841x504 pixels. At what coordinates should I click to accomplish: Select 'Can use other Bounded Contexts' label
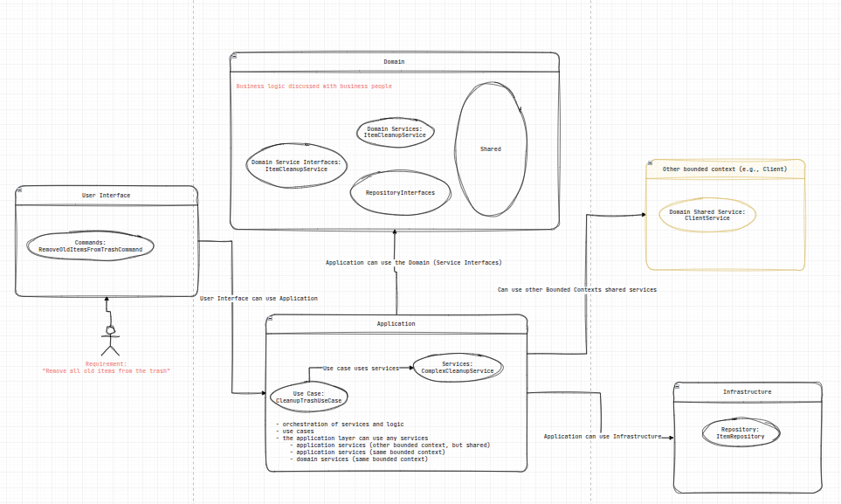(577, 289)
